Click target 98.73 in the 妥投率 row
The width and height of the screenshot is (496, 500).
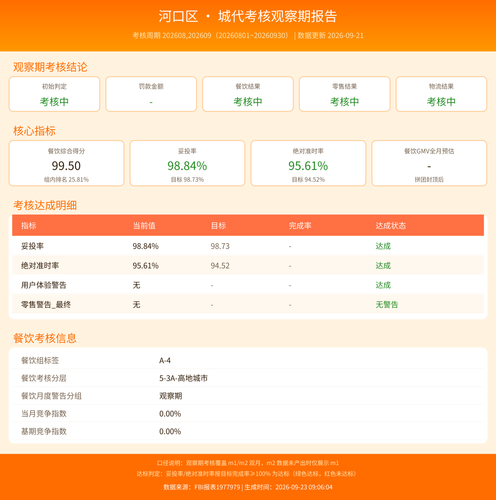click(x=220, y=246)
